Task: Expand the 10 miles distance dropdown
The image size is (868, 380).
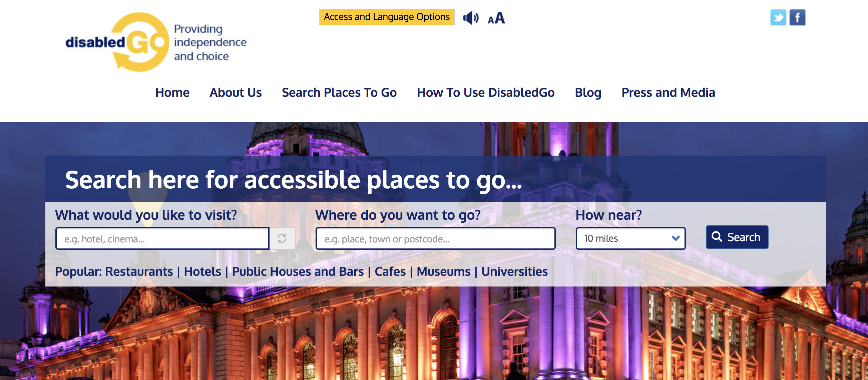Action: tap(630, 238)
